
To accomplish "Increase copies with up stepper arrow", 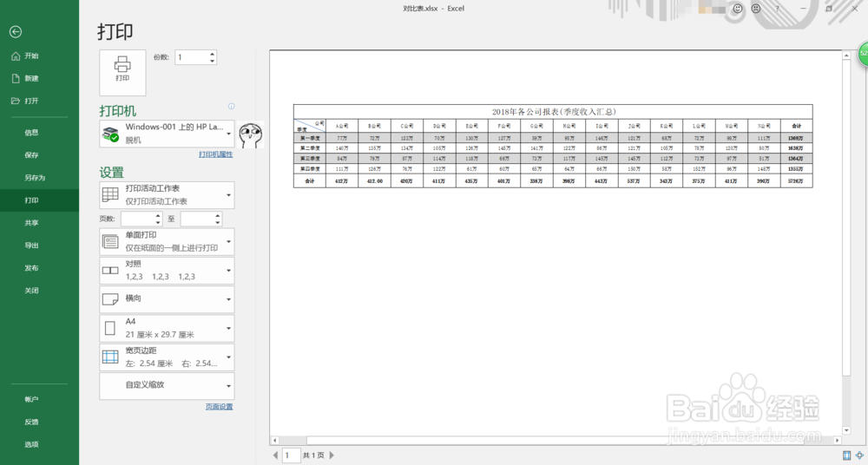I will coord(212,54).
